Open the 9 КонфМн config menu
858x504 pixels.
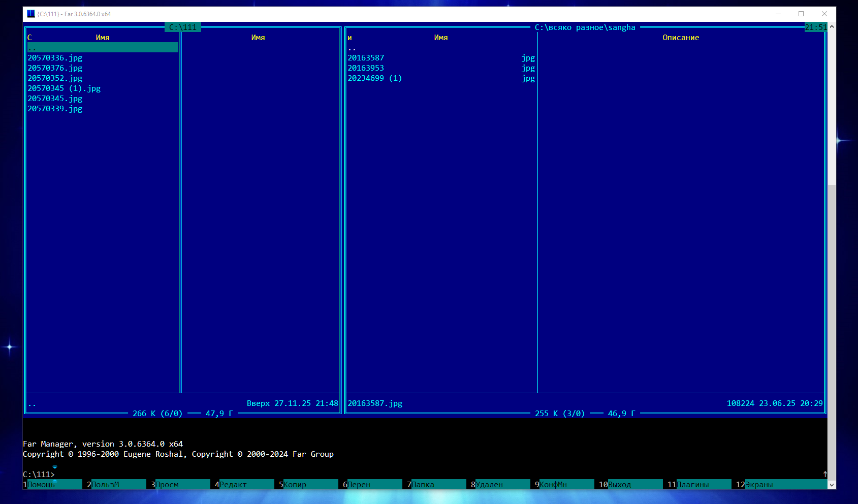click(x=564, y=485)
